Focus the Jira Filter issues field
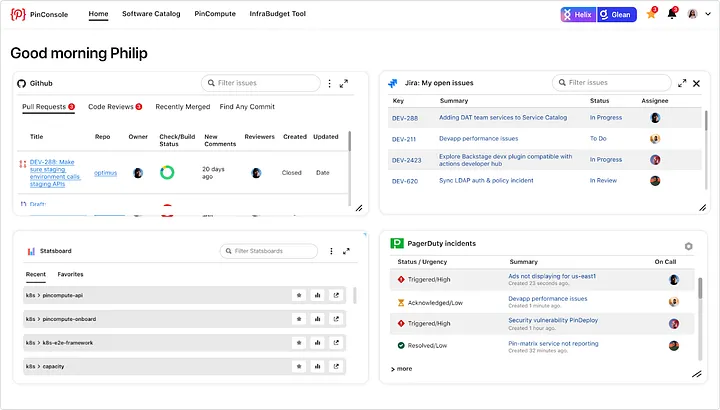The height and width of the screenshot is (410, 720). coord(611,83)
